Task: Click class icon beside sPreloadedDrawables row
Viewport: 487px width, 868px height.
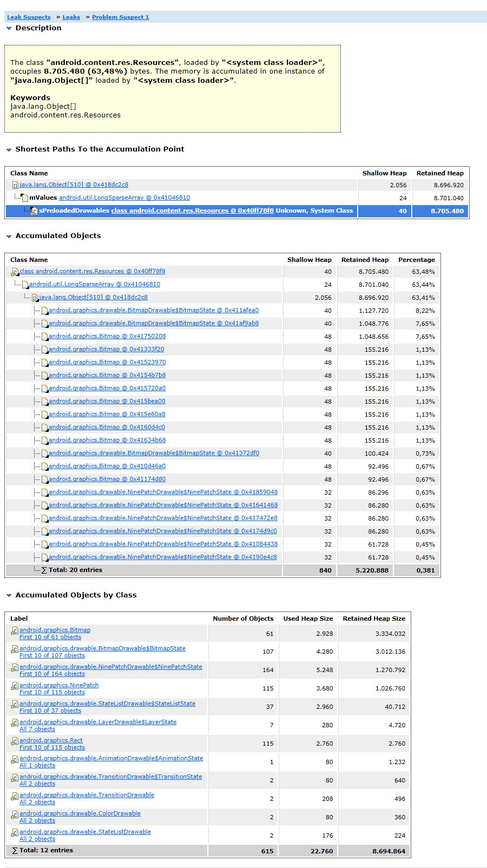Action: pos(35,211)
